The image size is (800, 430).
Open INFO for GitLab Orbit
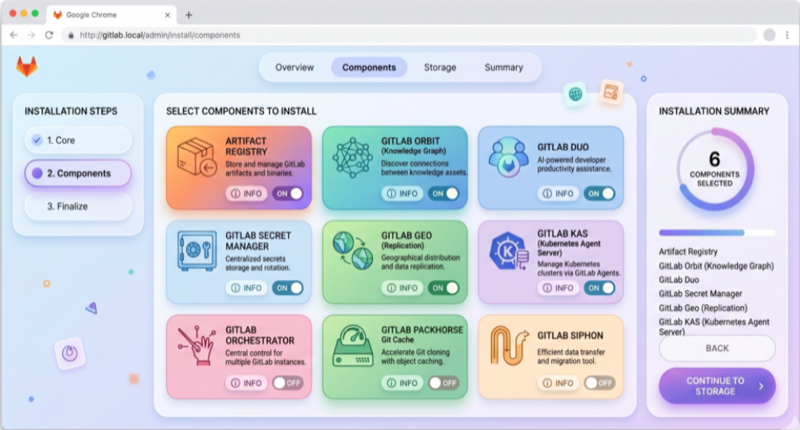click(x=402, y=194)
